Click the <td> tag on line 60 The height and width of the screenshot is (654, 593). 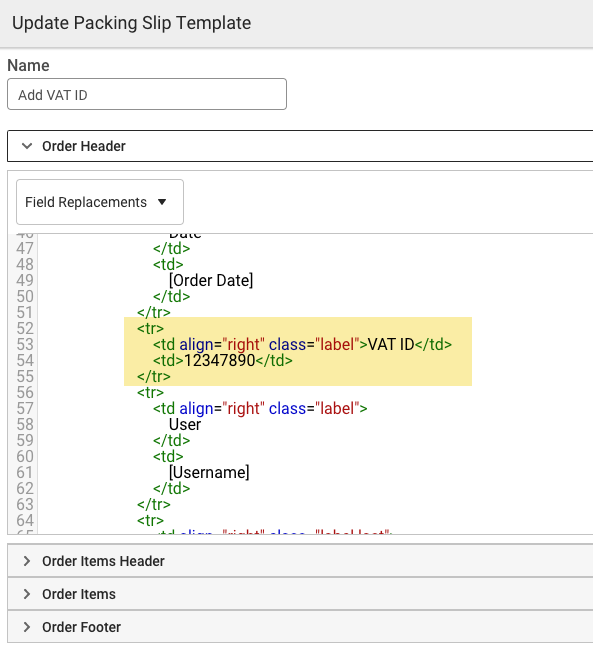click(x=168, y=456)
